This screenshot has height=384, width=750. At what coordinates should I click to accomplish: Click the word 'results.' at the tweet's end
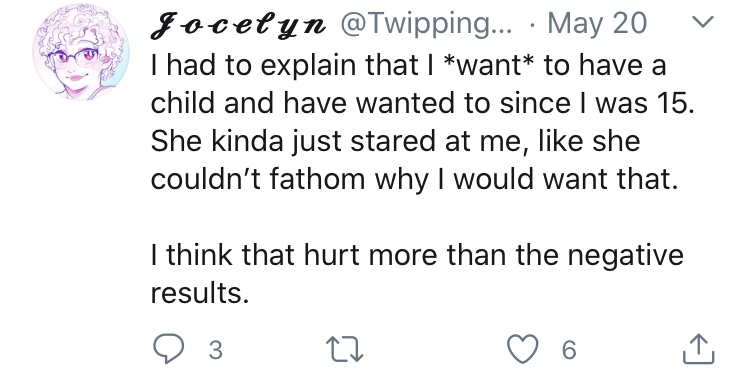200,293
